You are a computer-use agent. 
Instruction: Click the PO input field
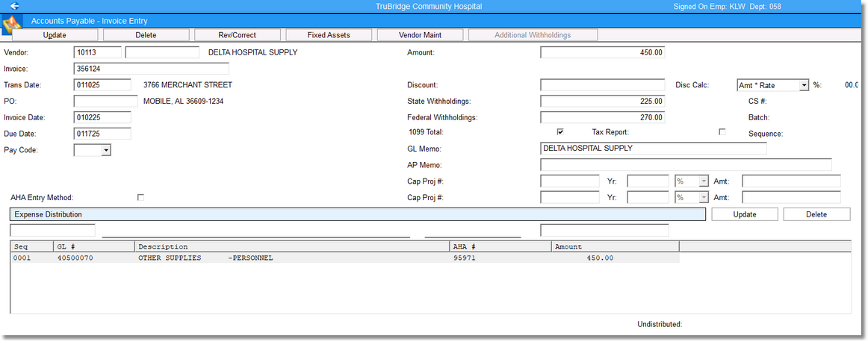point(106,102)
